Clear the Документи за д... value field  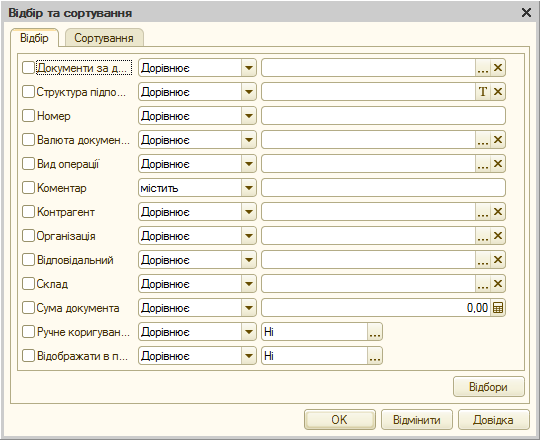click(x=498, y=68)
